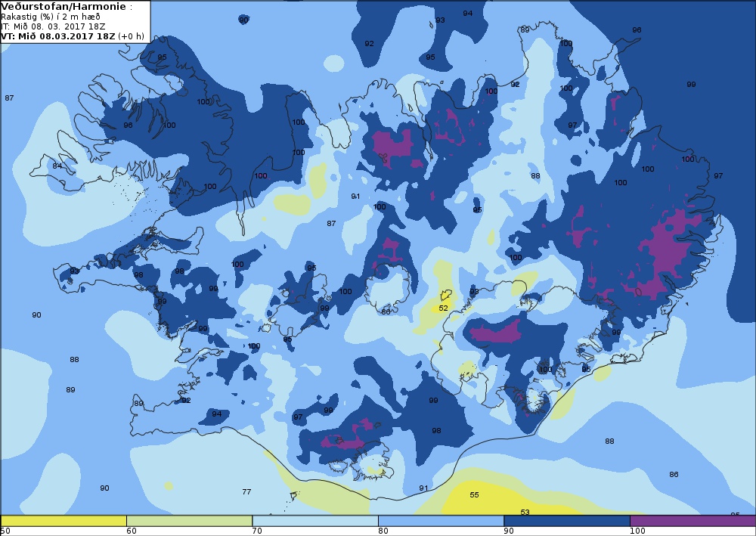Click the 'IT: Mið 08. 03. 2017 18Z' line
This screenshot has height=536, width=756.
click(53, 26)
